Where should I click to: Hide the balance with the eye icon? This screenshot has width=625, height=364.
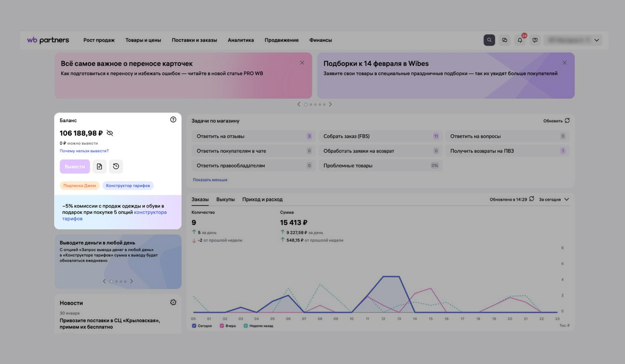coord(110,133)
